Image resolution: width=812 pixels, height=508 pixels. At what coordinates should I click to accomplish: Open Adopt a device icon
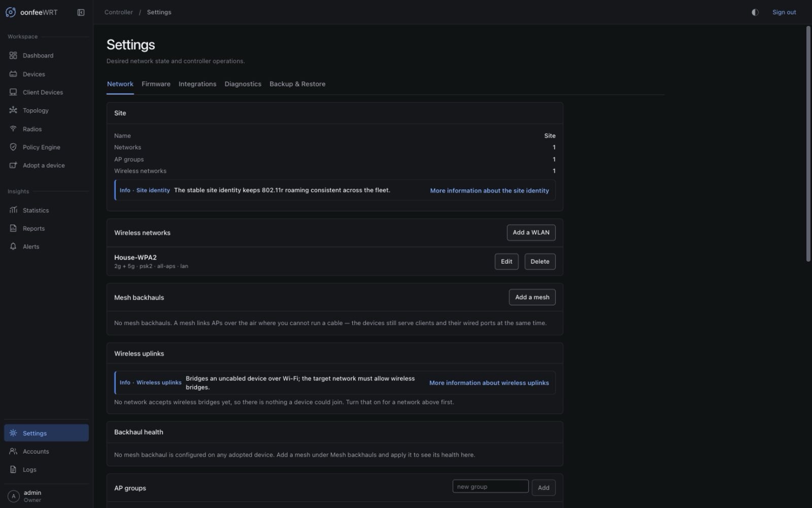click(x=13, y=166)
